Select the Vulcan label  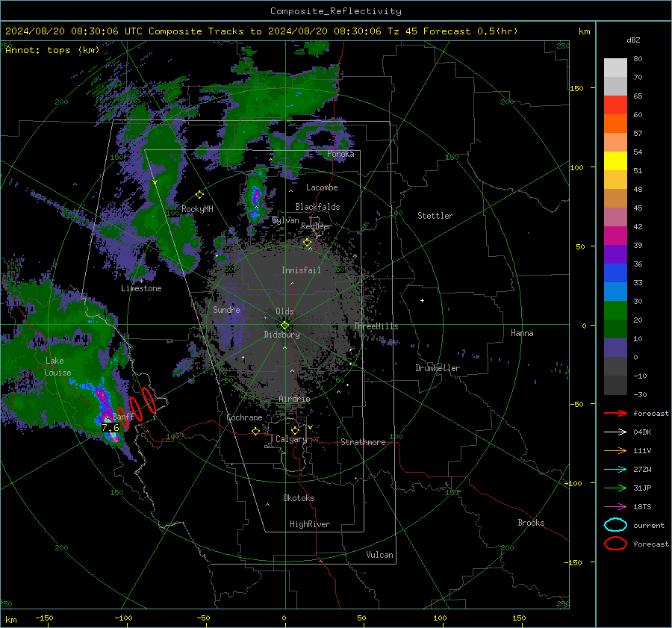(379, 555)
